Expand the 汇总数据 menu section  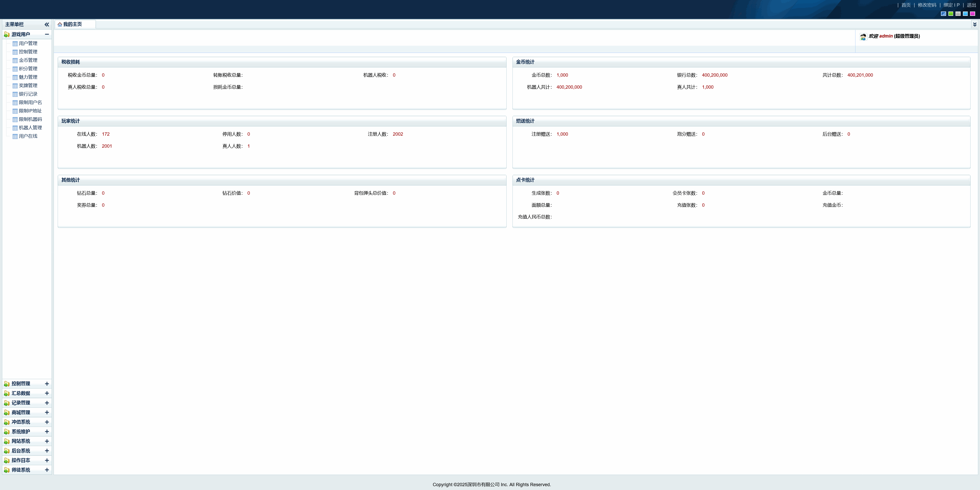point(47,393)
